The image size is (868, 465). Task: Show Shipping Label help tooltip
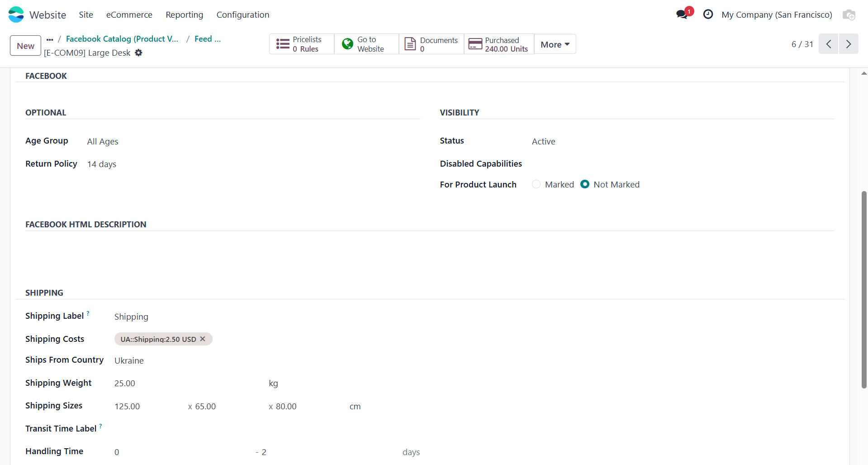pyautogui.click(x=88, y=313)
